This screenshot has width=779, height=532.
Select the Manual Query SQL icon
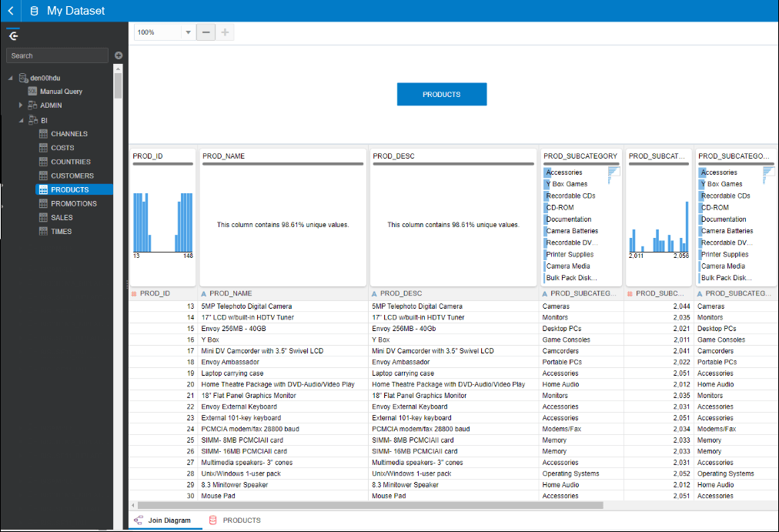[x=32, y=91]
